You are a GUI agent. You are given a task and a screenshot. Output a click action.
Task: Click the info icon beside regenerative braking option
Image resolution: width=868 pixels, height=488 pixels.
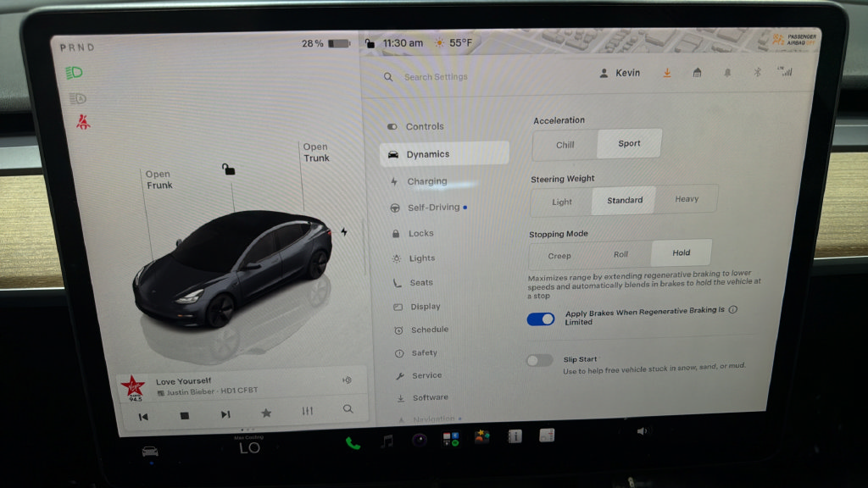pos(733,310)
